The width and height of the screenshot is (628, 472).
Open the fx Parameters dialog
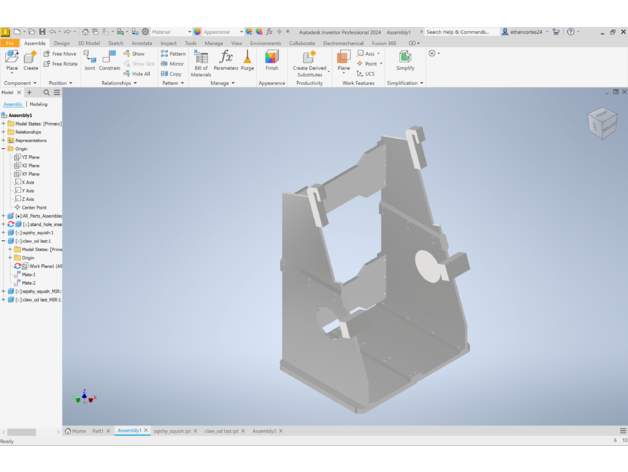[x=226, y=61]
